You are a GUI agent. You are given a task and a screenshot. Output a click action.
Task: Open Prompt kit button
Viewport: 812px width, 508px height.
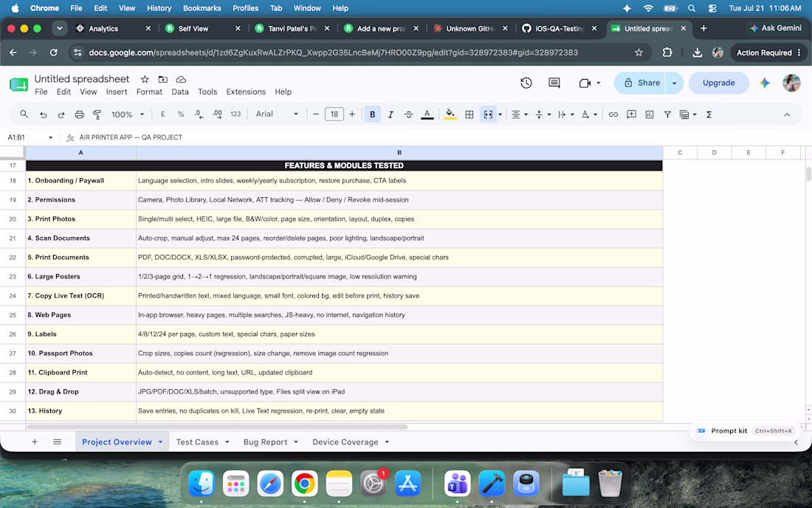745,431
